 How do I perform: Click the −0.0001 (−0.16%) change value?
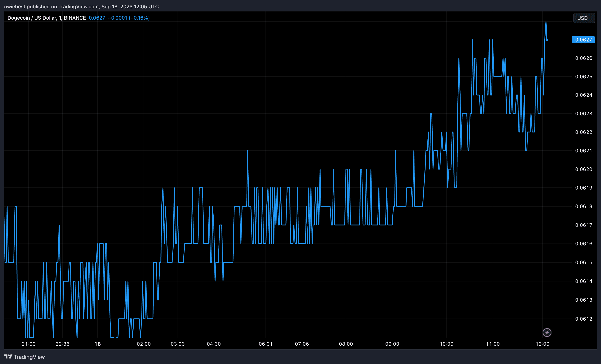pyautogui.click(x=129, y=18)
